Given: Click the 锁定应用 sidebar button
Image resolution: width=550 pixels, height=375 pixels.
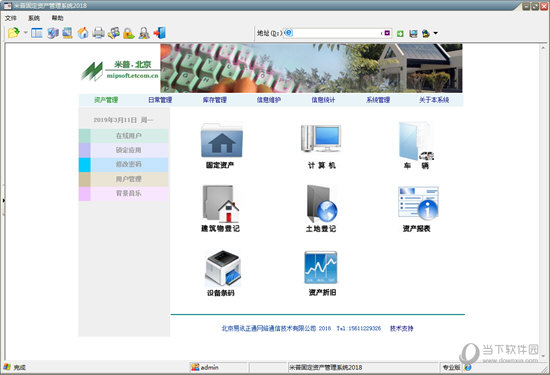Looking at the screenshot, I should point(123,150).
